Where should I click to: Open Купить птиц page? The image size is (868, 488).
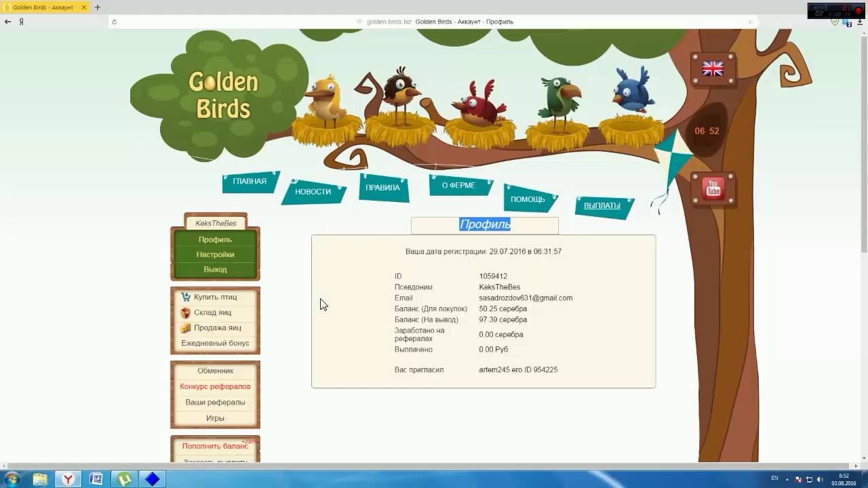[x=215, y=298]
